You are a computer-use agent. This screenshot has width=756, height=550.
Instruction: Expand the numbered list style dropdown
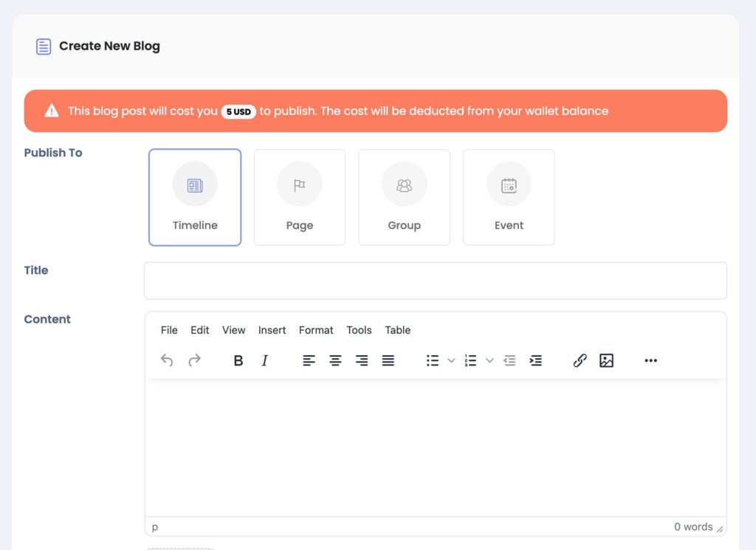coord(489,360)
